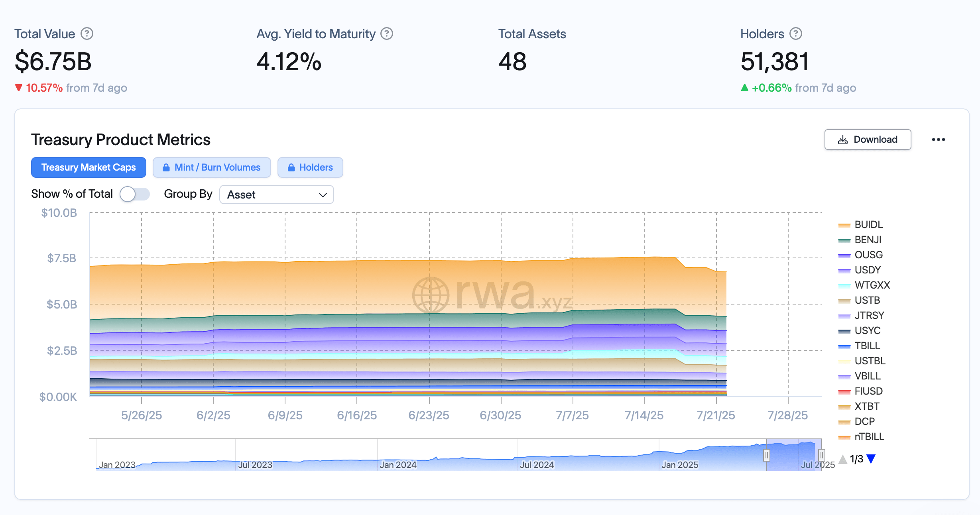The width and height of the screenshot is (980, 515).
Task: Switch to Mint / Burn Volumes tab
Action: [x=212, y=167]
